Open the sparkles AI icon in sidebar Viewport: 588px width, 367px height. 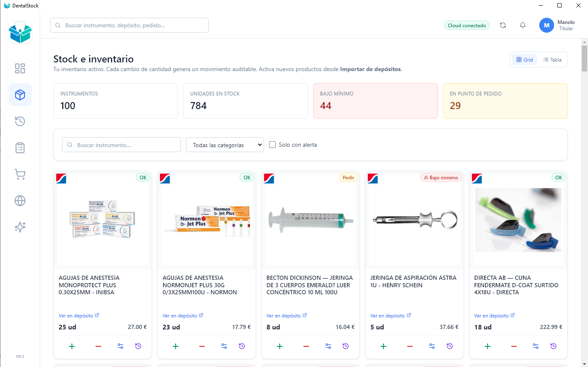click(20, 227)
